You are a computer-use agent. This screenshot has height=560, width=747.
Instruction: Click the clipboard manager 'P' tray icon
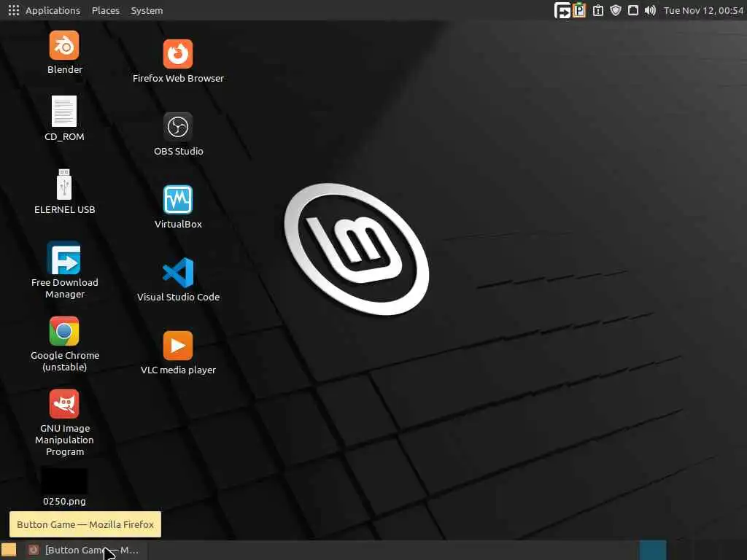click(579, 10)
